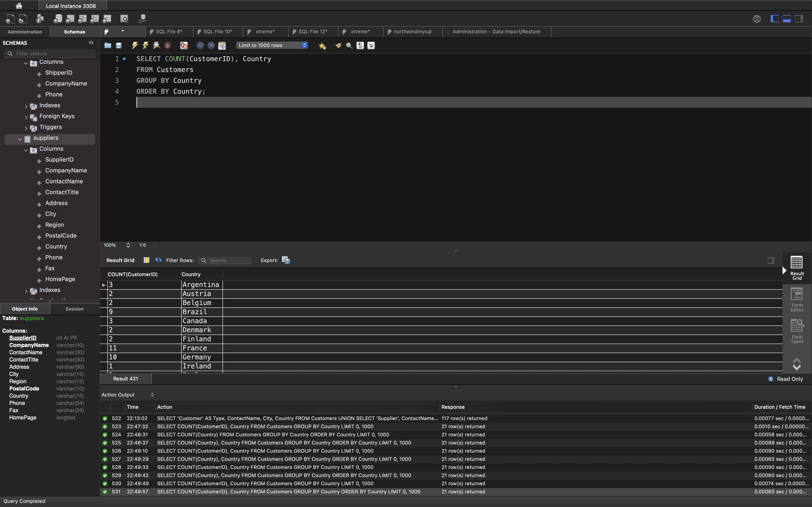
Task: Save the script using floppy disk icon
Action: [119, 45]
